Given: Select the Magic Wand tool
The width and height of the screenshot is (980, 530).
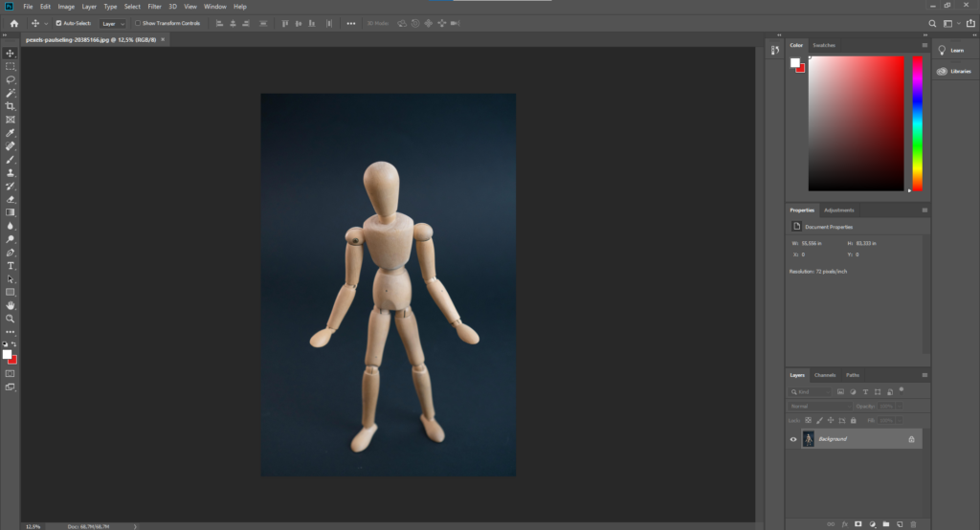Looking at the screenshot, I should [10, 93].
